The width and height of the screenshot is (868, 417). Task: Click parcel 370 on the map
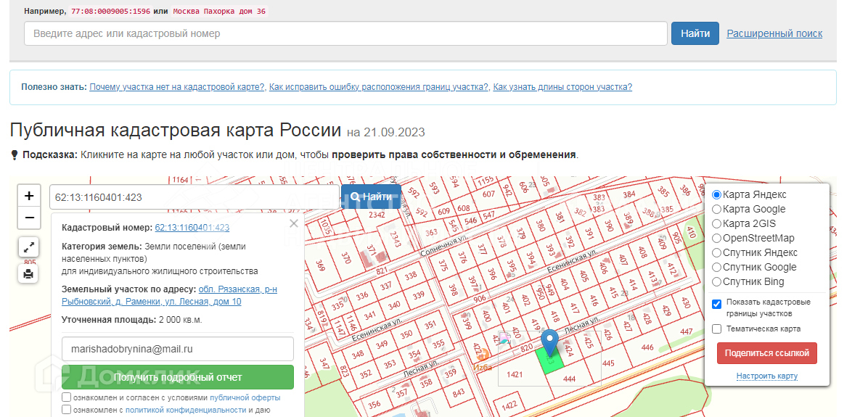point(345,257)
